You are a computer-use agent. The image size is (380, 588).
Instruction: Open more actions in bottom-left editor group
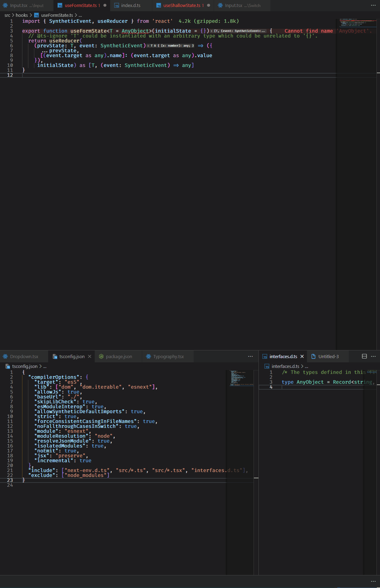(x=250, y=356)
